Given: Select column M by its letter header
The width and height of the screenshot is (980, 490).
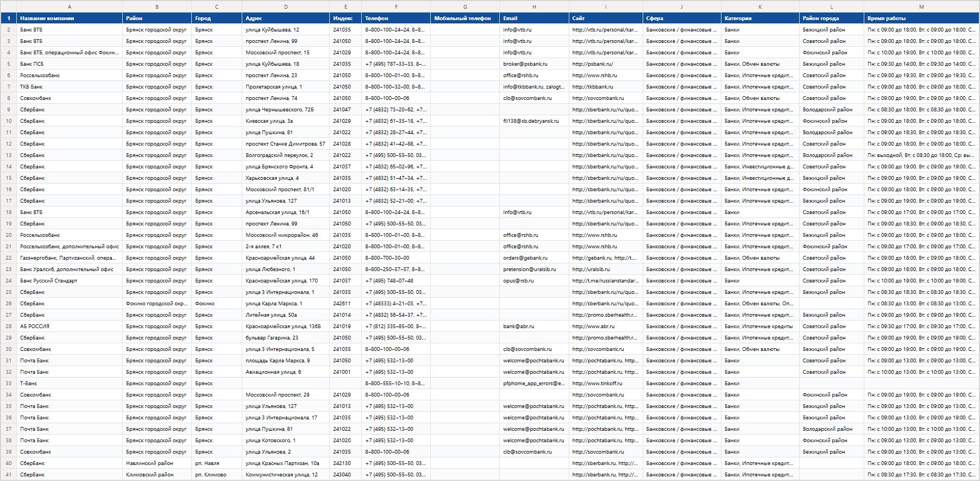Looking at the screenshot, I should click(921, 7).
